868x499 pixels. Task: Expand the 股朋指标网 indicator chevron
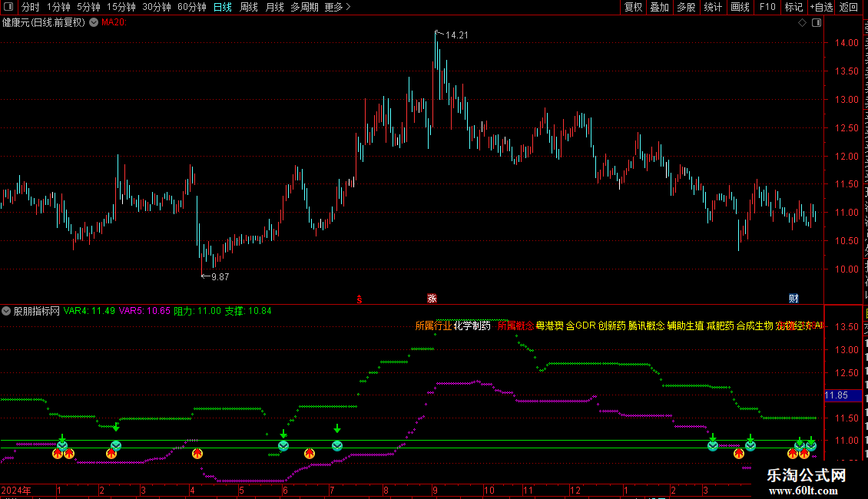(6, 311)
